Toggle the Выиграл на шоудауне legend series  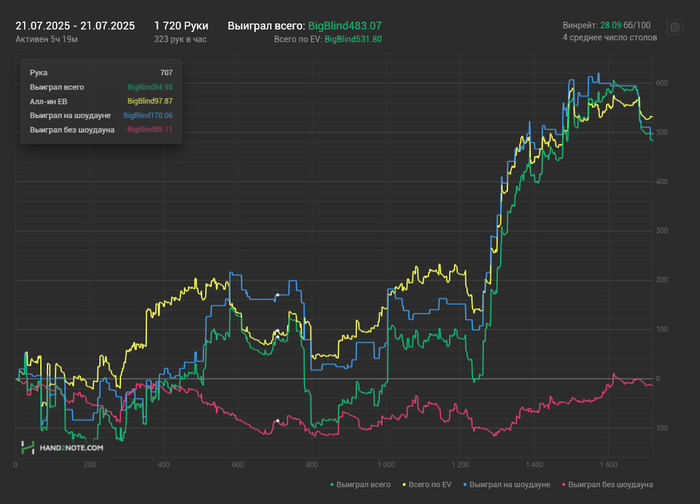[x=506, y=484]
